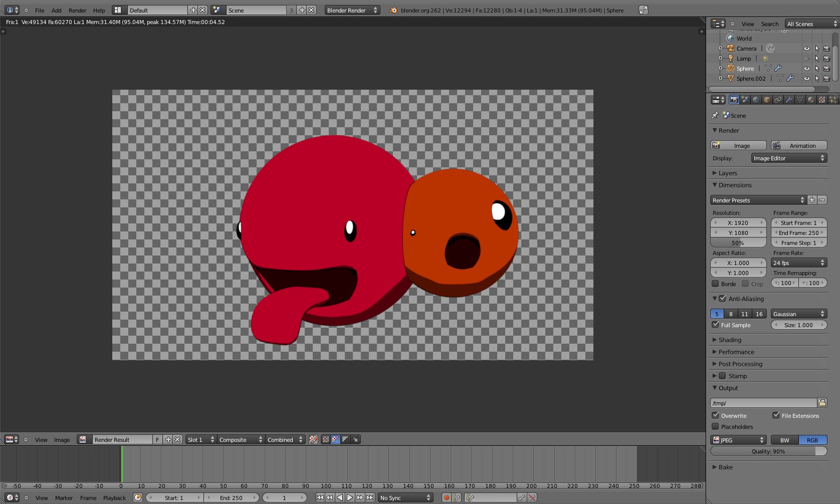Open the Render menu in top bar

click(77, 10)
